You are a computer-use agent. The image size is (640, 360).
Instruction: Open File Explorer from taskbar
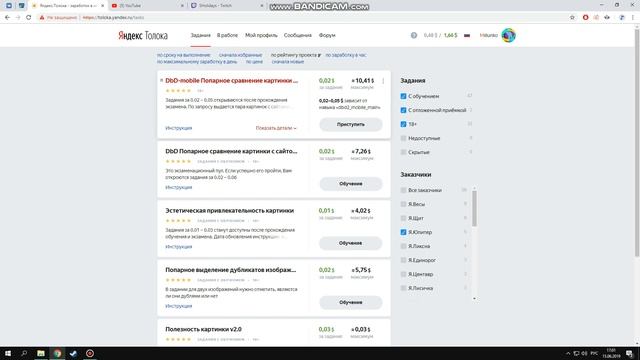tap(41, 353)
